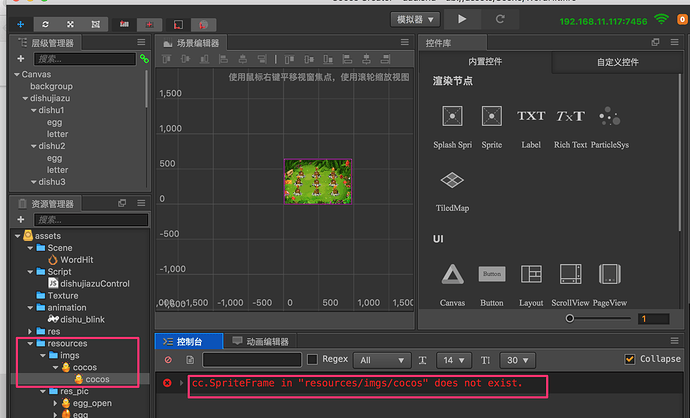Select the rect transform tool
Image resolution: width=690 pixels, height=418 pixels.
coord(95,24)
